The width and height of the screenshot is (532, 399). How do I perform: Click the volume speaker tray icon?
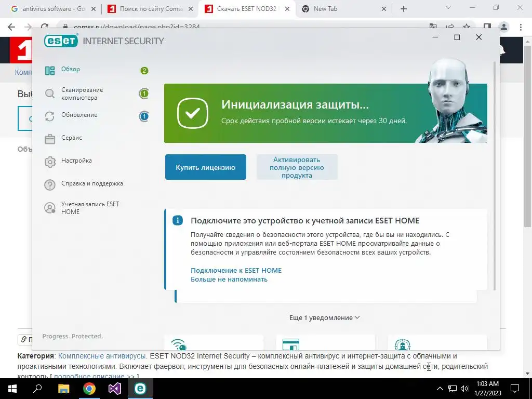coord(464,389)
